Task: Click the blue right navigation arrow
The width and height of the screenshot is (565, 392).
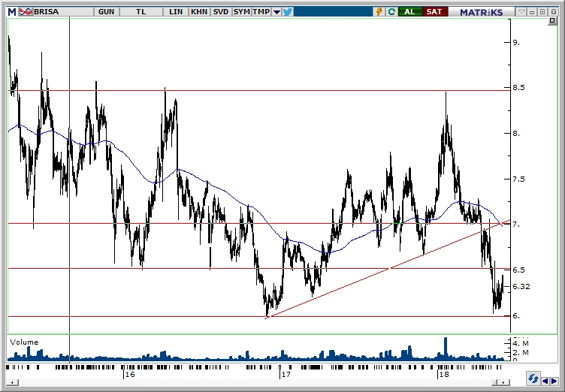Action: pyautogui.click(x=554, y=381)
